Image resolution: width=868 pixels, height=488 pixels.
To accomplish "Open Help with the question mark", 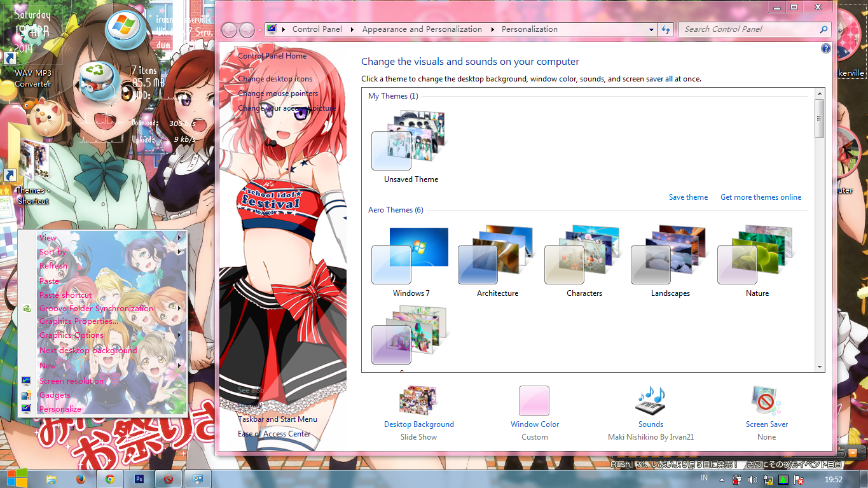I will pyautogui.click(x=825, y=48).
